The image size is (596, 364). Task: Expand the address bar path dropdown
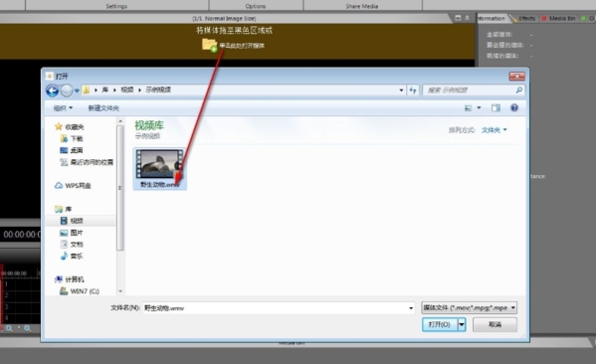pyautogui.click(x=401, y=91)
